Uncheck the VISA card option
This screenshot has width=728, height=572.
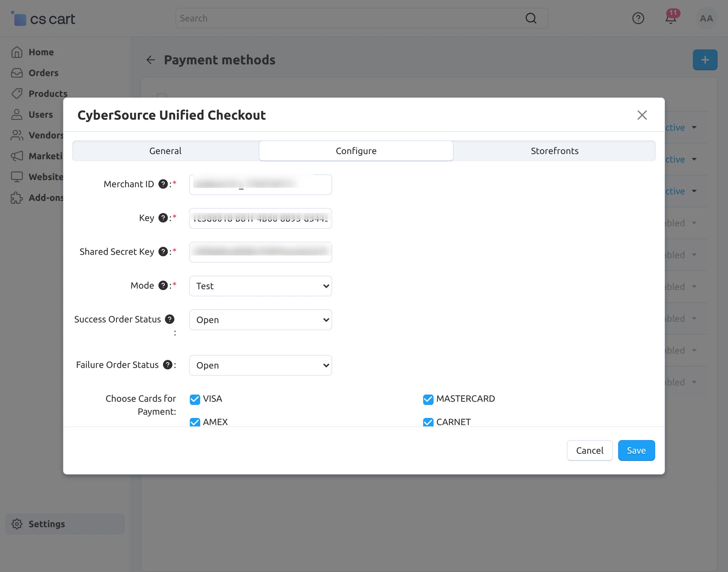195,399
